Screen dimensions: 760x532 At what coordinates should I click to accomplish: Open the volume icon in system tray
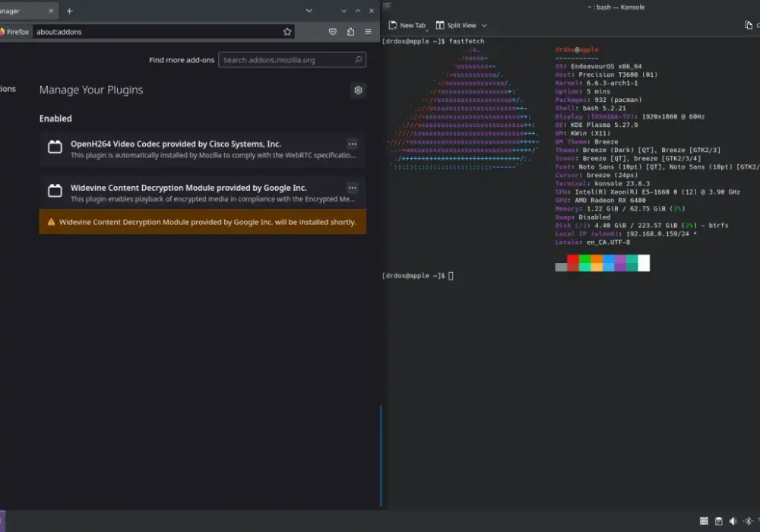click(733, 521)
